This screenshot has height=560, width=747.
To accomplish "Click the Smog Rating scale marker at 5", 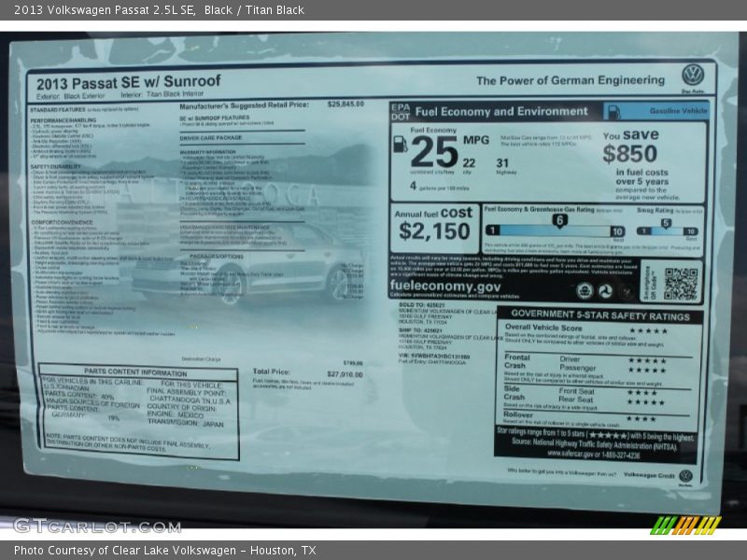I will [665, 223].
